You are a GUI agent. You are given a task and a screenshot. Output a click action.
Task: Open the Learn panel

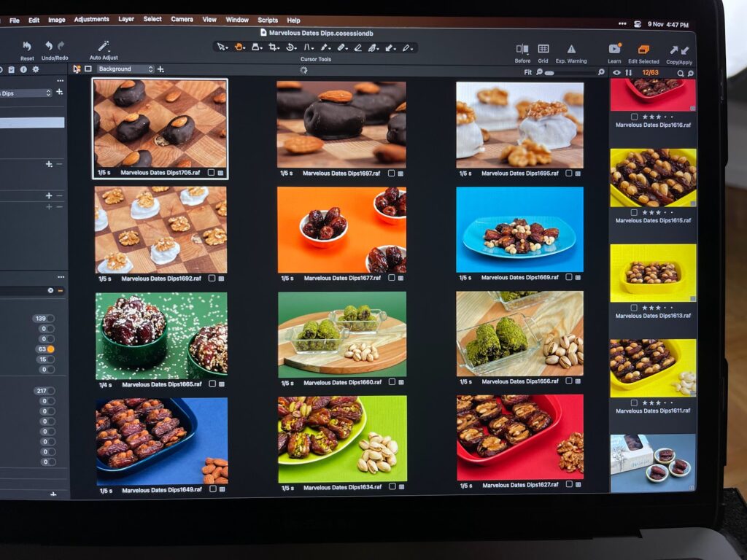[x=614, y=49]
